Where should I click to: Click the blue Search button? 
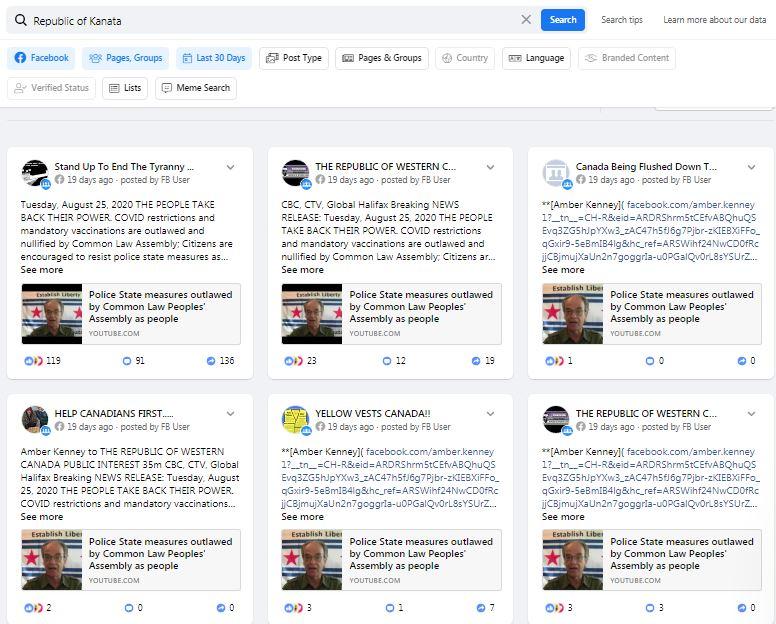coord(563,20)
